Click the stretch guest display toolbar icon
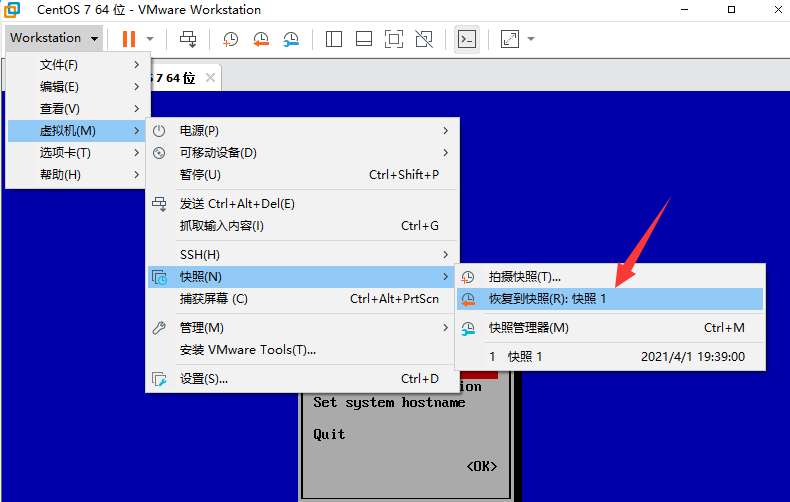The height and width of the screenshot is (502, 790). [x=510, y=39]
